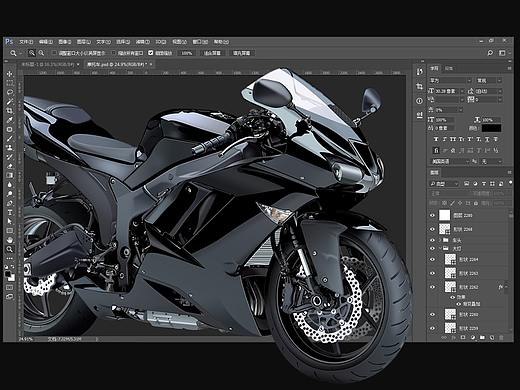Image resolution: width=520 pixels, height=390 pixels.
Task: Select the Horizontal Type tool
Action: click(10, 212)
